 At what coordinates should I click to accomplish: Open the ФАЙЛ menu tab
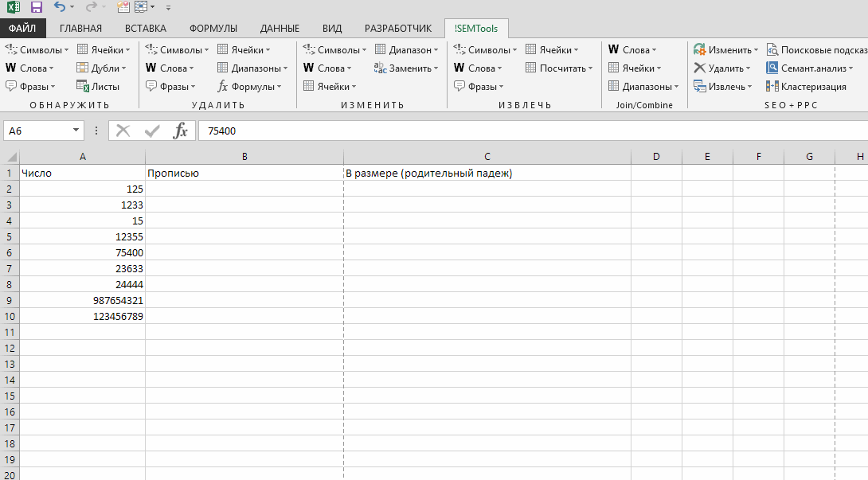(22, 29)
